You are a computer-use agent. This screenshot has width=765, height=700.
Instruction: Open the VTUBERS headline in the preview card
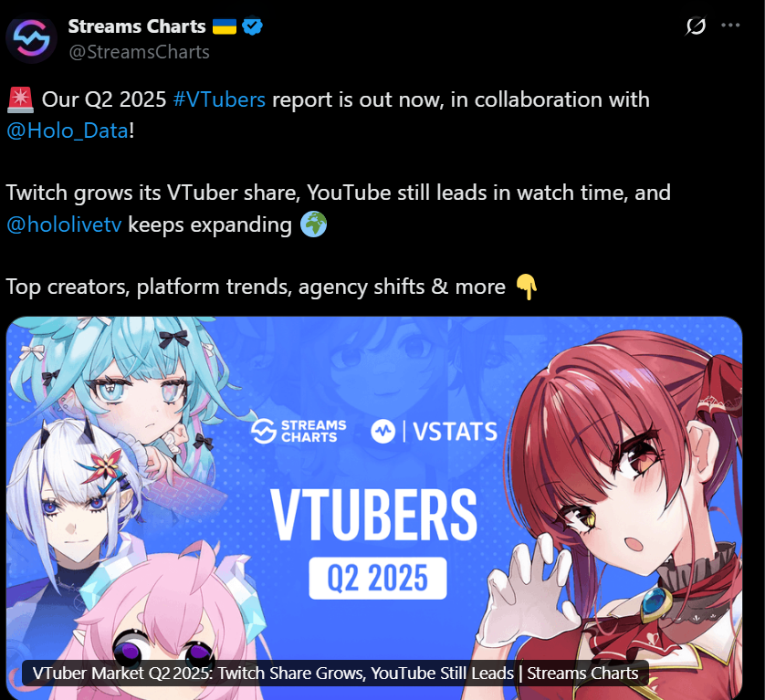374,515
